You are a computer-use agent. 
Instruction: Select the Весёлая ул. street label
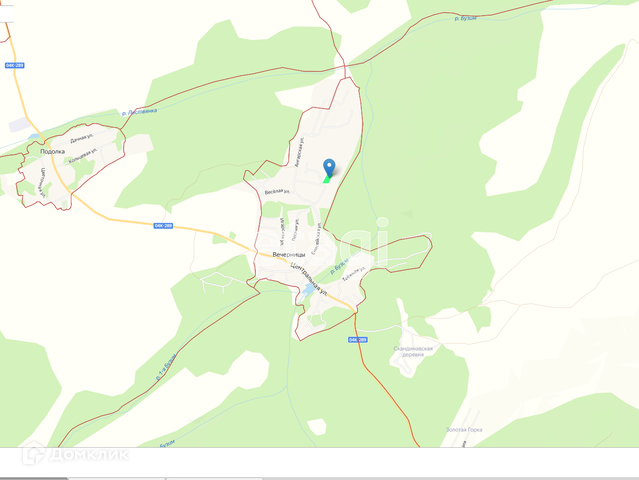(x=277, y=192)
